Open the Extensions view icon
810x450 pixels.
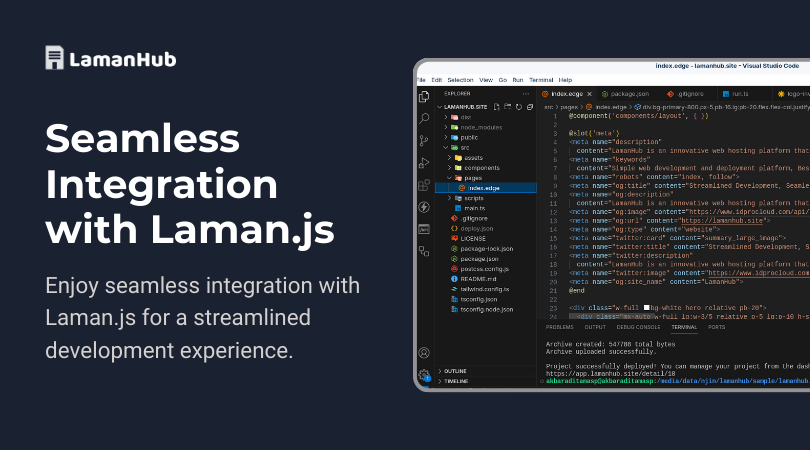coord(424,185)
